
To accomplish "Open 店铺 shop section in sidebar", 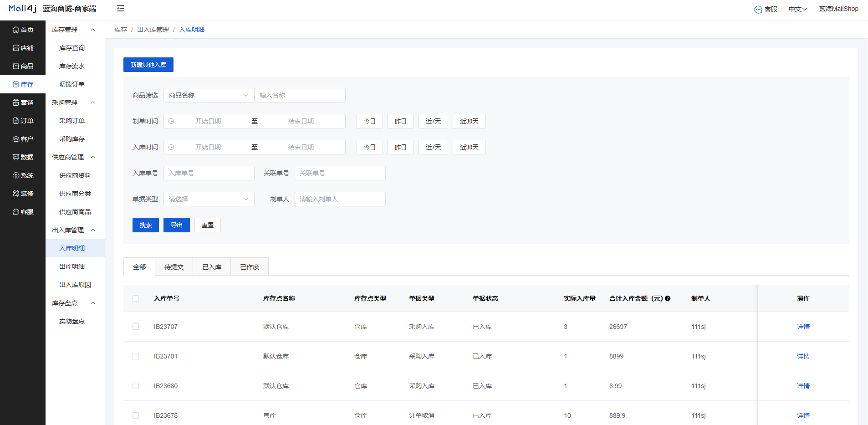I will click(x=23, y=48).
